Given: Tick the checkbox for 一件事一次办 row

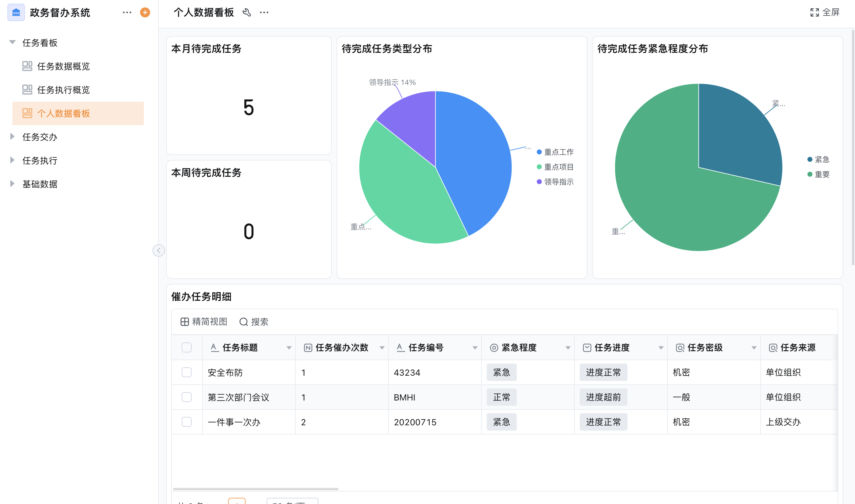Looking at the screenshot, I should [x=187, y=422].
